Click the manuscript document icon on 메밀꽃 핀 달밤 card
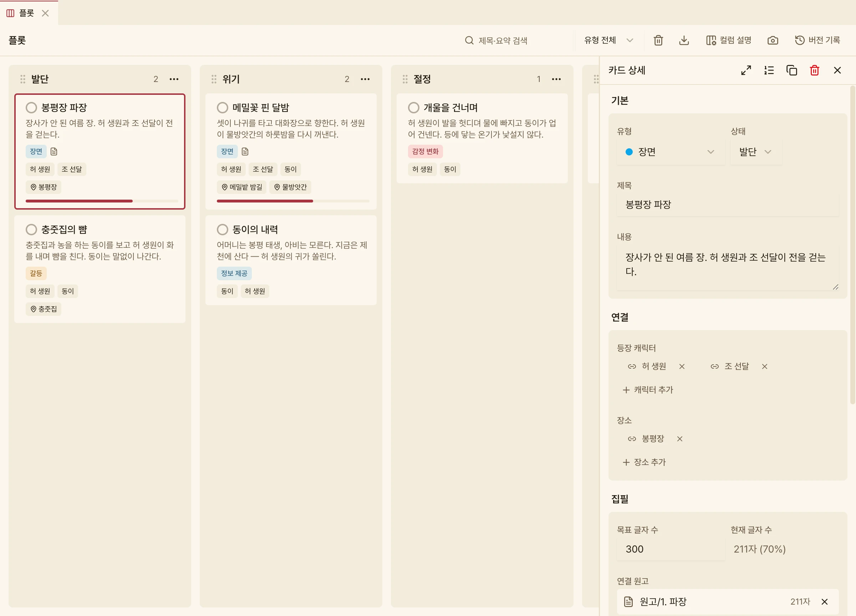The image size is (856, 616). (245, 152)
